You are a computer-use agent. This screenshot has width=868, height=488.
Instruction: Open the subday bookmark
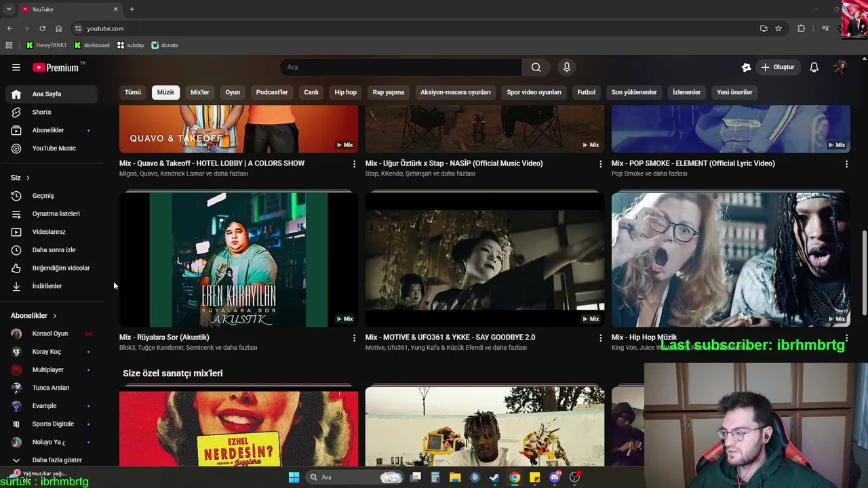(x=131, y=45)
